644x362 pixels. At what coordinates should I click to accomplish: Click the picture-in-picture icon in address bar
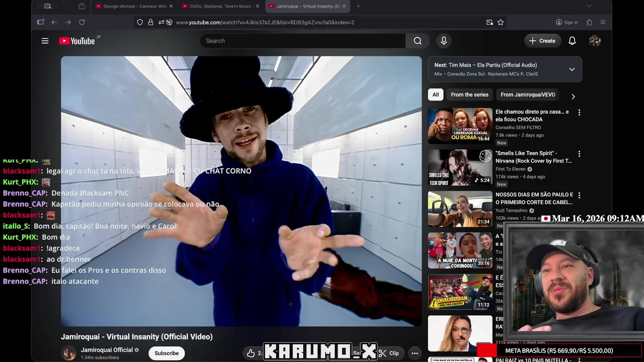click(490, 22)
